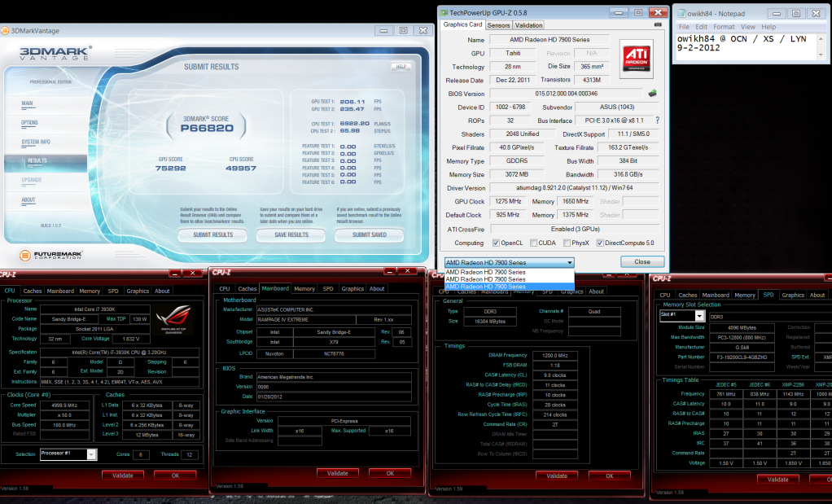Click the Notepad scrollbar down arrow
The image size is (832, 504).
(x=821, y=55)
